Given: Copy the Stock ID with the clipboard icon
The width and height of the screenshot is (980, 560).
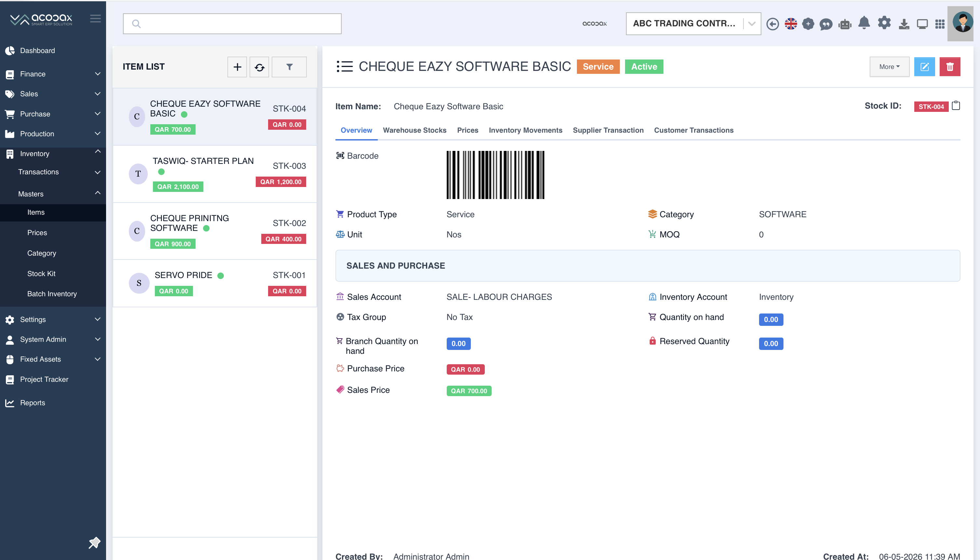Looking at the screenshot, I should [956, 106].
